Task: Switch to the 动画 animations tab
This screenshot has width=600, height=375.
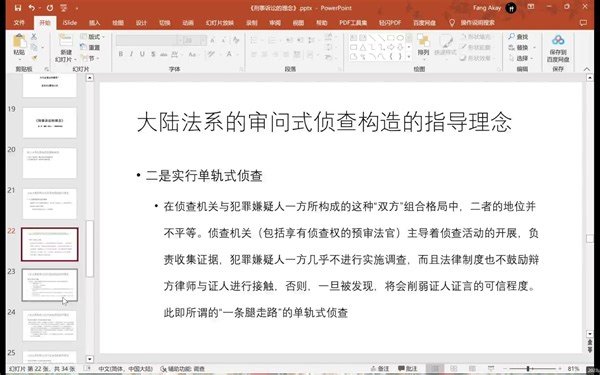Action: tap(188, 23)
